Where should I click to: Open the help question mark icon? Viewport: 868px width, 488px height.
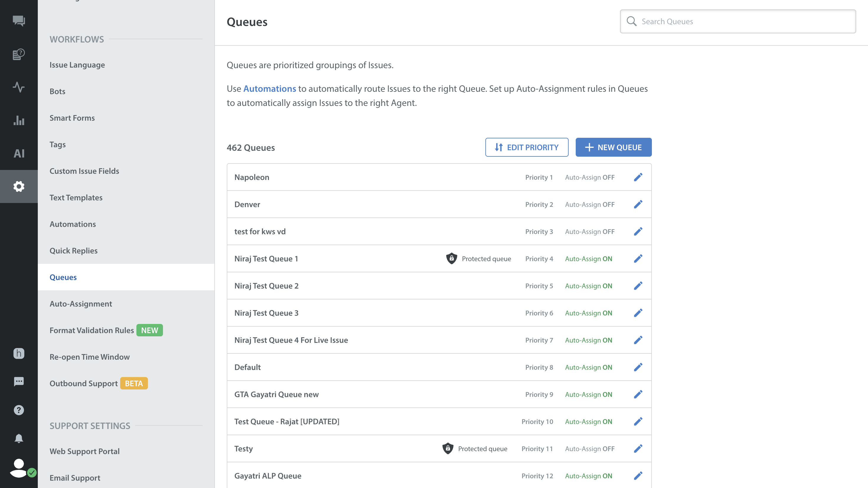19,410
